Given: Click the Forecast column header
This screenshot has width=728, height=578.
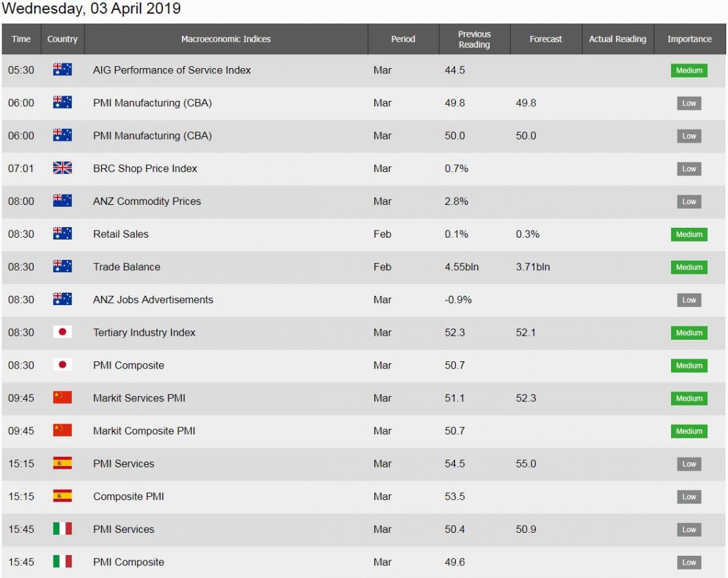Looking at the screenshot, I should [x=546, y=39].
